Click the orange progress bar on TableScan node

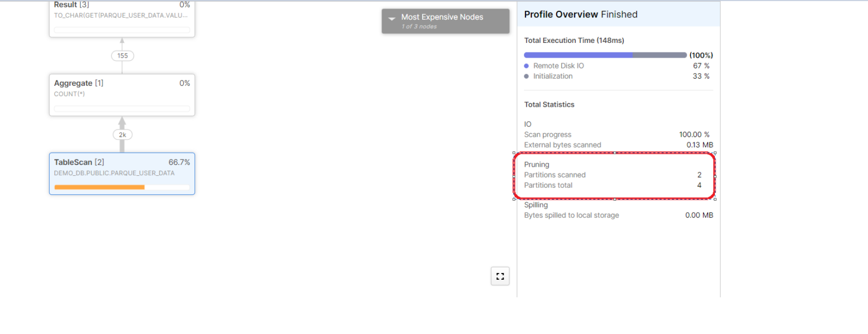(99, 187)
